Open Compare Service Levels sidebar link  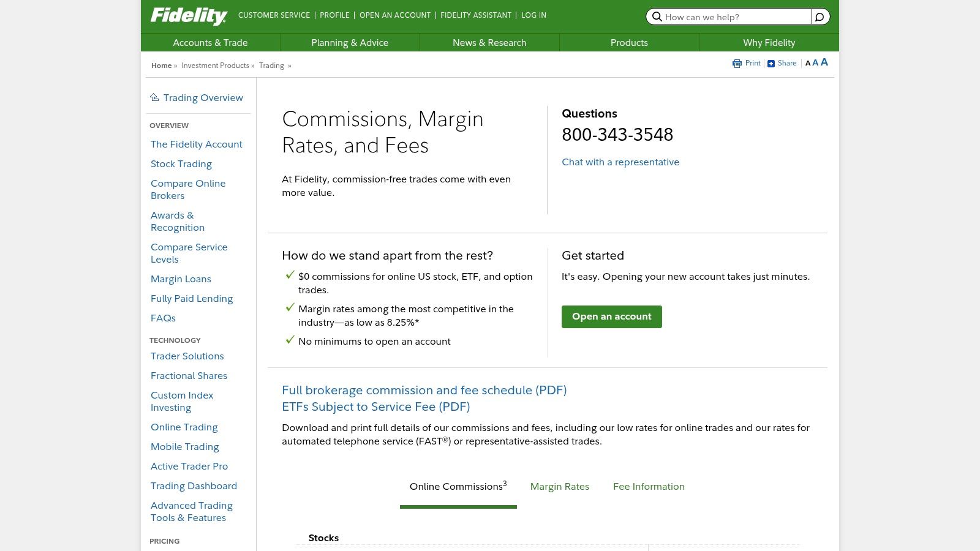point(189,253)
